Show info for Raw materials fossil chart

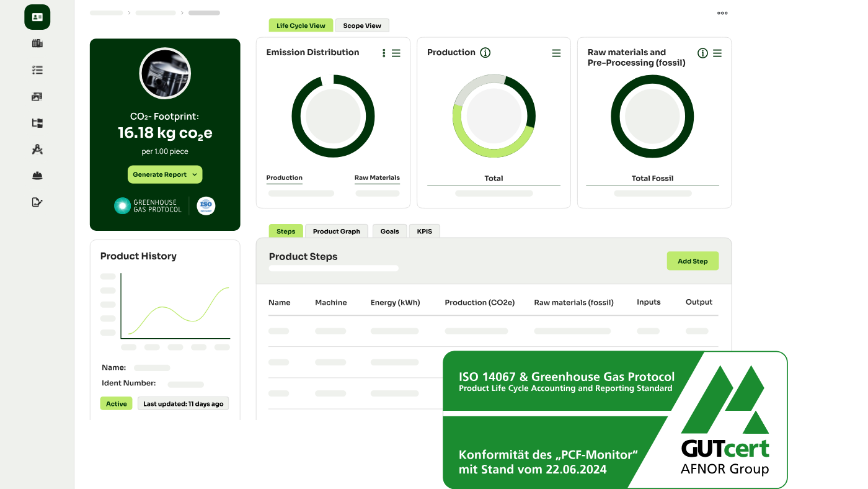tap(702, 53)
